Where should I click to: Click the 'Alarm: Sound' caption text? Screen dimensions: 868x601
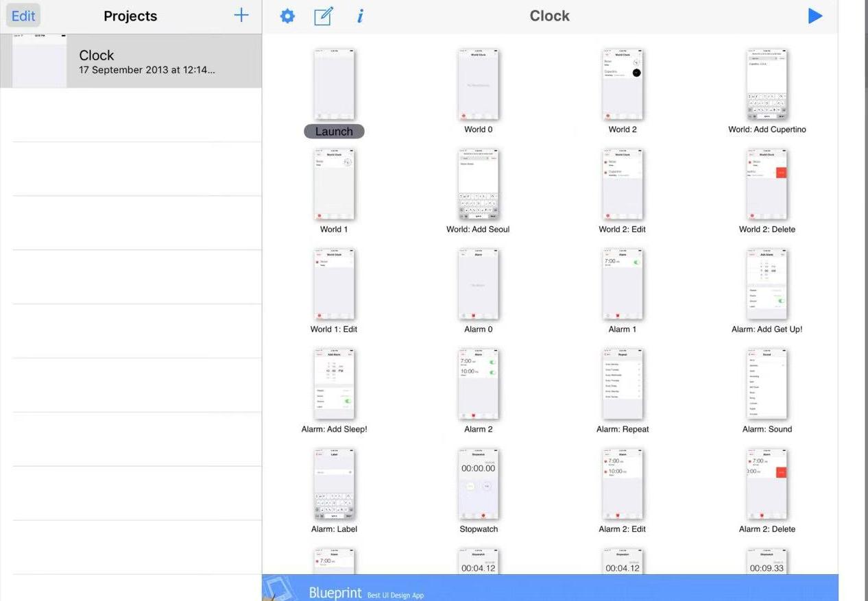pyautogui.click(x=767, y=430)
